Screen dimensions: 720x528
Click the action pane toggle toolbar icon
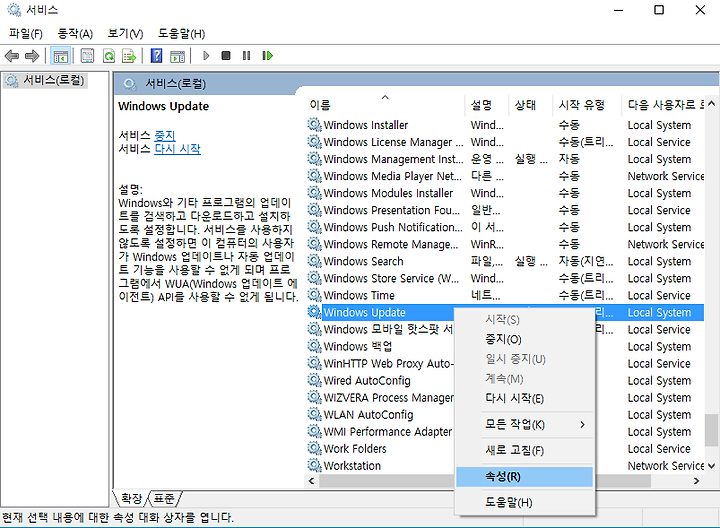point(177,56)
